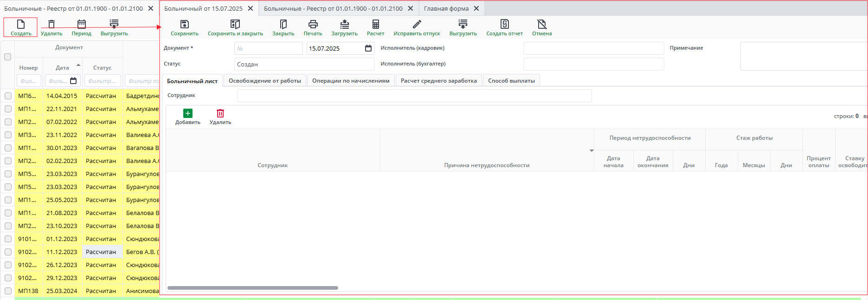Click the Загрузить upload icon
The image size is (868, 300).
click(x=344, y=25)
